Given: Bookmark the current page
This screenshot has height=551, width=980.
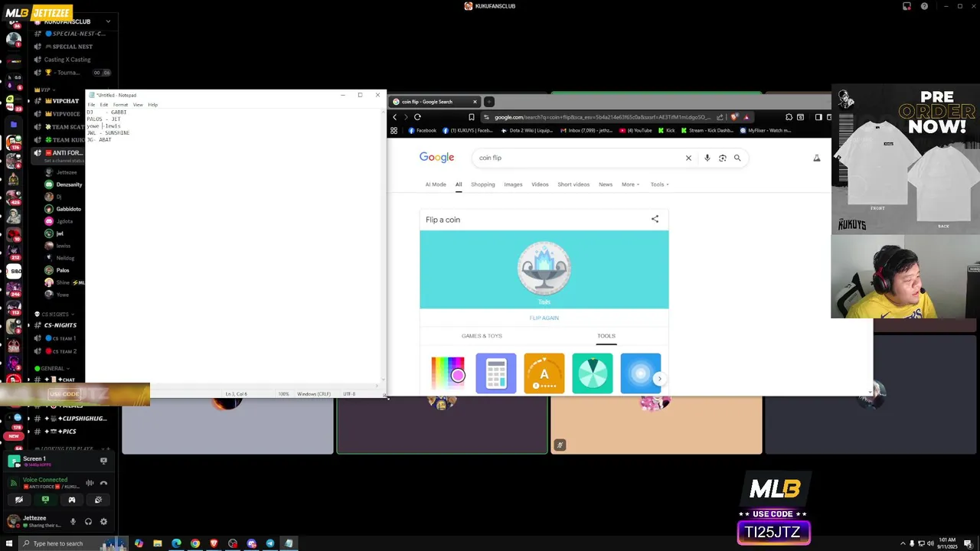Looking at the screenshot, I should point(471,117).
